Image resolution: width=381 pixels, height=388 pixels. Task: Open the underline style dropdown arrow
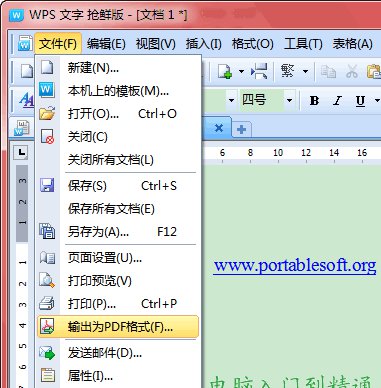[377, 100]
